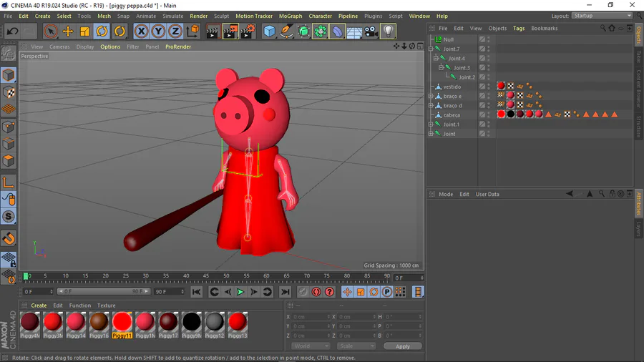The height and width of the screenshot is (362, 644).
Task: Open the Layout Startup dropdown
Action: (x=602, y=16)
